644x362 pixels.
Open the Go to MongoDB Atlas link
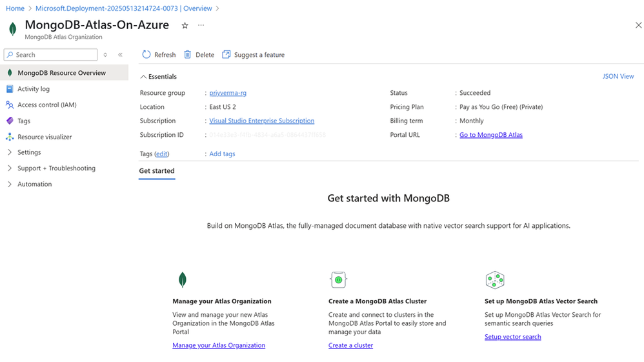pyautogui.click(x=490, y=135)
